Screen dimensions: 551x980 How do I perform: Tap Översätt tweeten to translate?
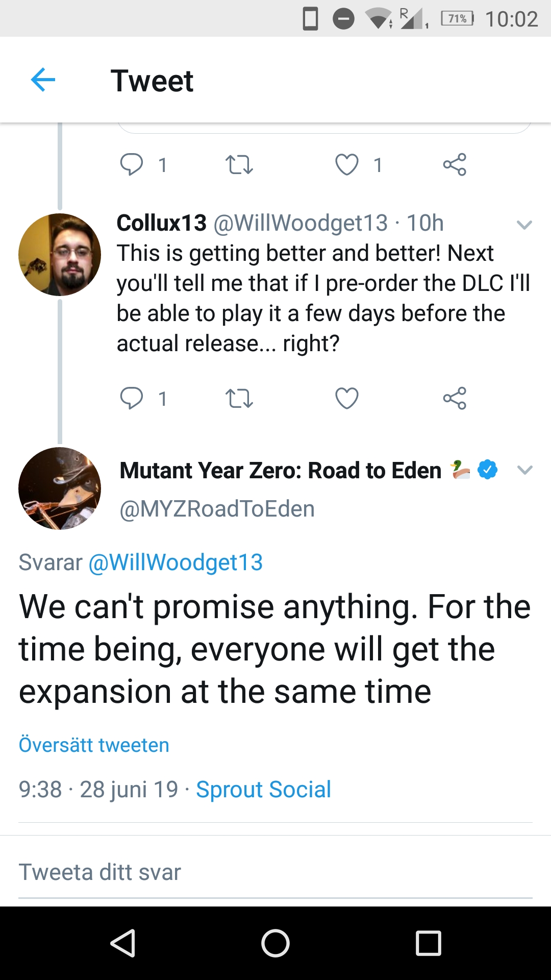pos(94,745)
